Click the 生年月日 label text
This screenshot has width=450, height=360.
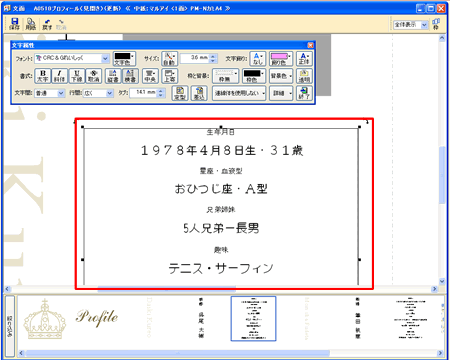coord(220,132)
